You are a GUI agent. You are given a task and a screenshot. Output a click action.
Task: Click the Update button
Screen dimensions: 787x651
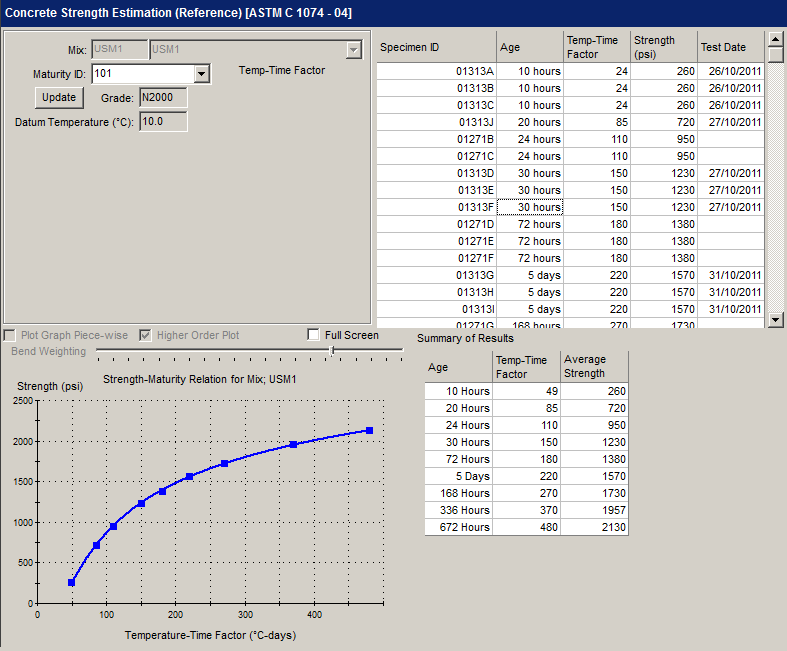(x=58, y=98)
